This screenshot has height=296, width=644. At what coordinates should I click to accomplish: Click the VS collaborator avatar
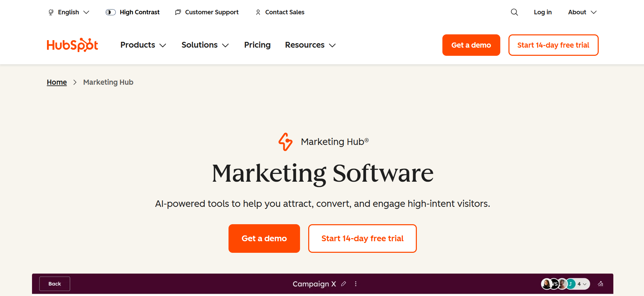tap(554, 284)
